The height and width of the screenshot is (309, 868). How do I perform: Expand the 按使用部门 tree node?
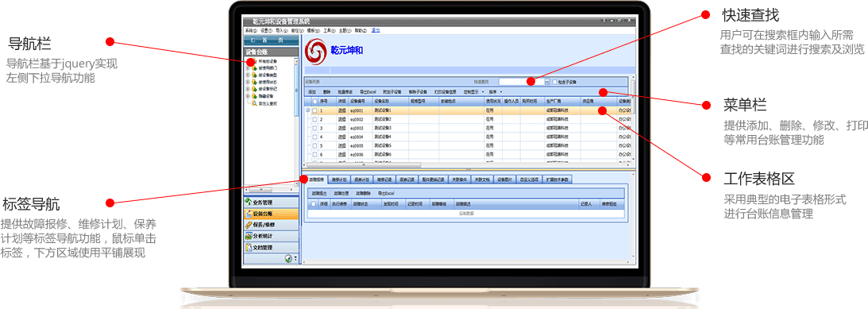[x=248, y=68]
